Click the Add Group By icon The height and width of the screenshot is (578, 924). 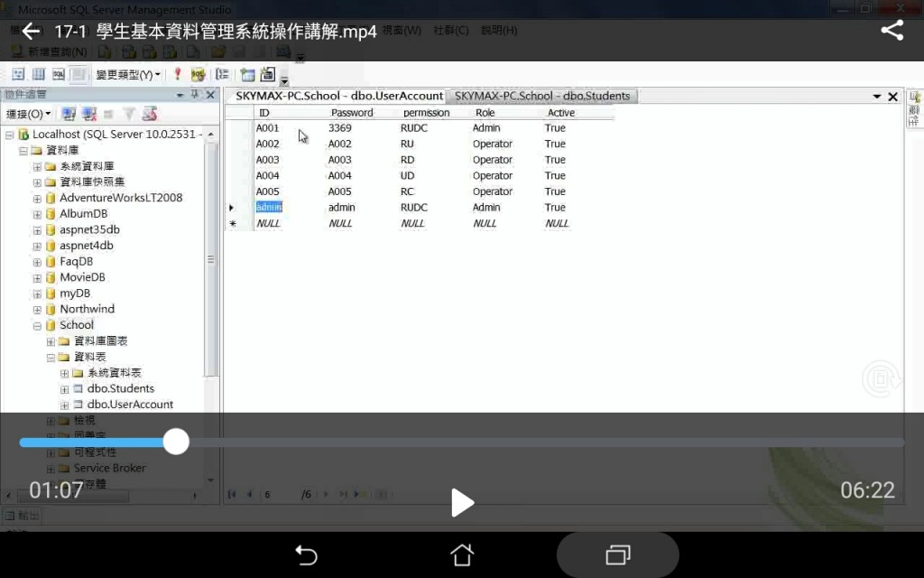coord(222,74)
